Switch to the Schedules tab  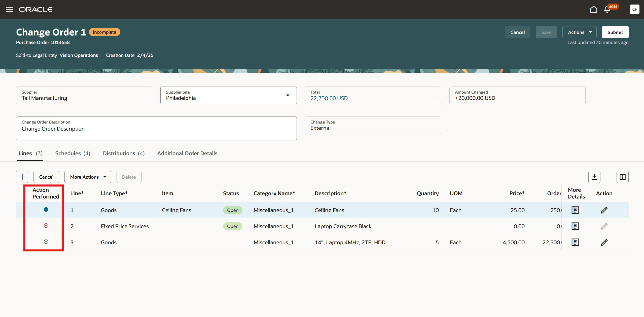(73, 153)
